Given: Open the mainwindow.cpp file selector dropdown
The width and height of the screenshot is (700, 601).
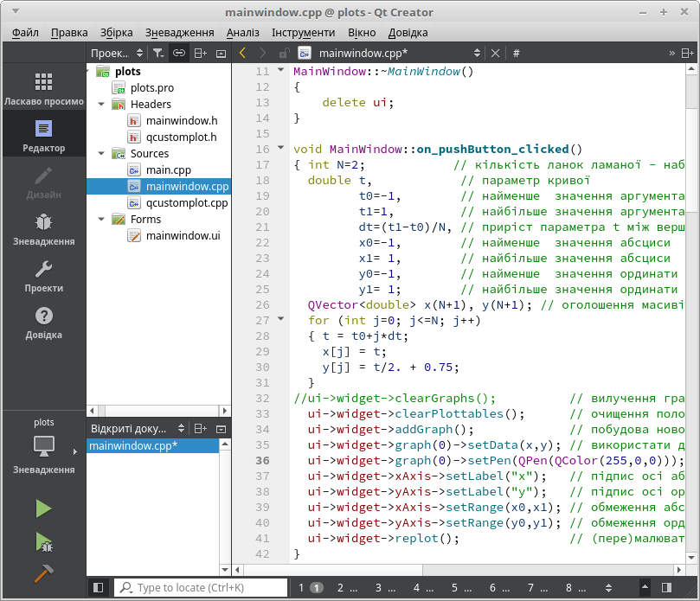Looking at the screenshot, I should [x=389, y=53].
